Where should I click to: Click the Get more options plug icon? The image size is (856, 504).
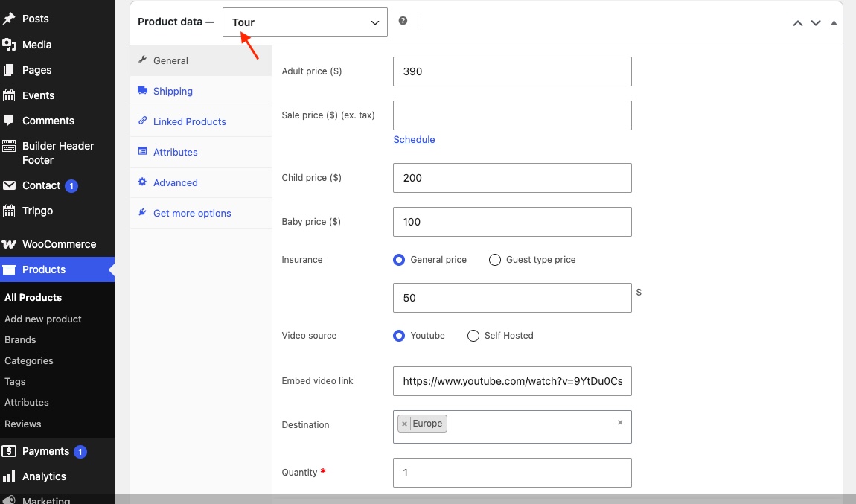142,212
